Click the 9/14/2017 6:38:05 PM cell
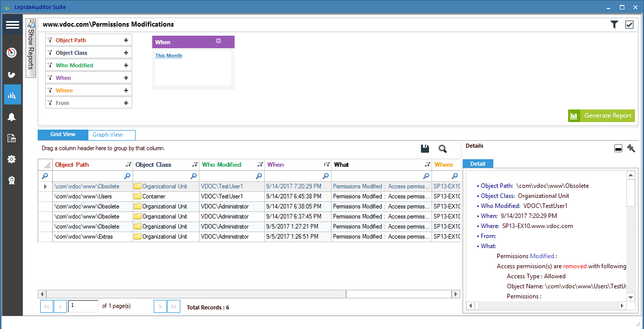644x329 pixels. 298,206
